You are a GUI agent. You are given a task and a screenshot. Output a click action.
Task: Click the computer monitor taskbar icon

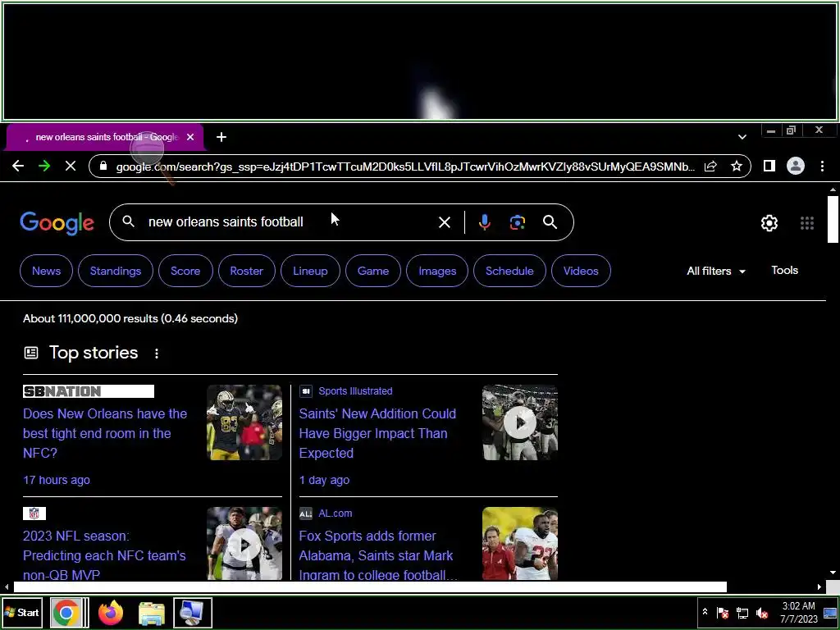192,612
